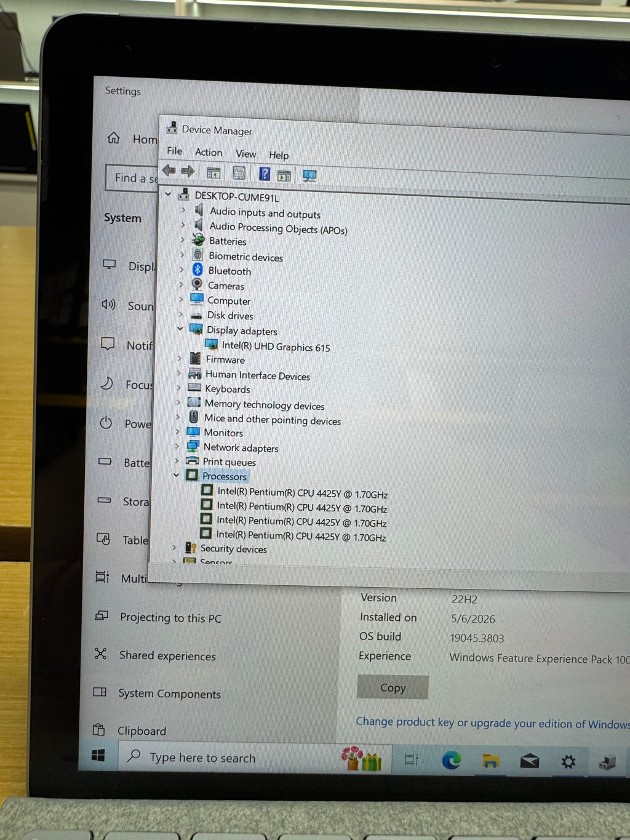The image size is (630, 840).
Task: Select Memory technology devices row
Action: point(265,405)
